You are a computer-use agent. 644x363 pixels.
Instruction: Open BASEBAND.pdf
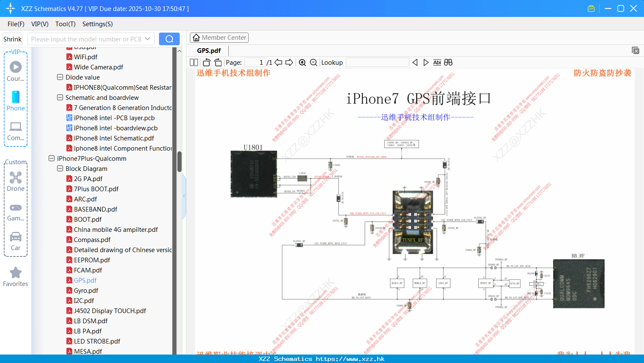[x=96, y=209]
